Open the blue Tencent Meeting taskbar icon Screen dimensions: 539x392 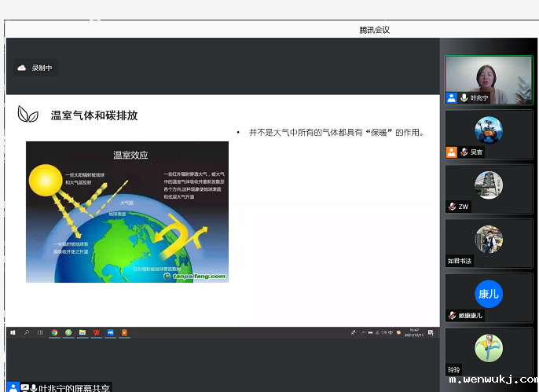(110, 332)
